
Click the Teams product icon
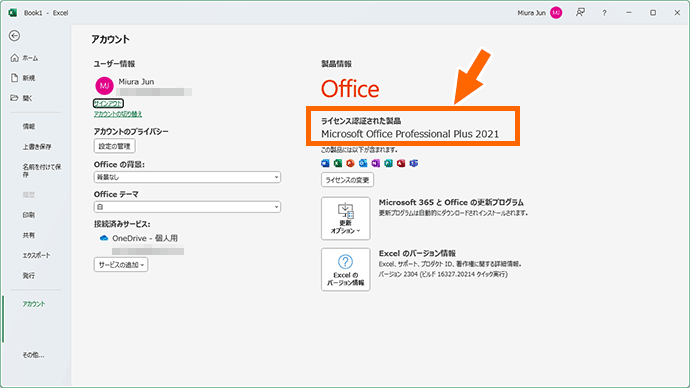(414, 163)
